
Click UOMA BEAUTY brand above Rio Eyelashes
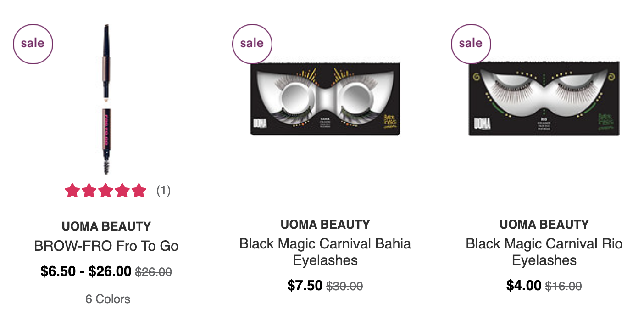[544, 225]
